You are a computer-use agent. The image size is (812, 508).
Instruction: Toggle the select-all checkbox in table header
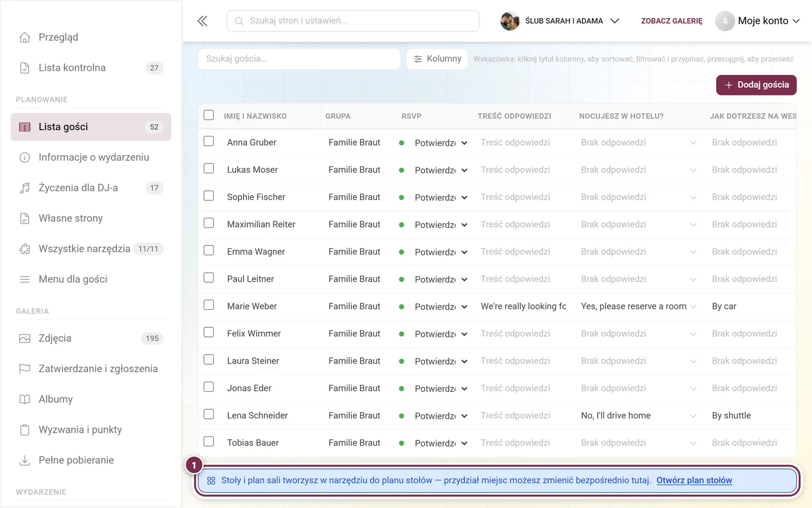tap(209, 115)
